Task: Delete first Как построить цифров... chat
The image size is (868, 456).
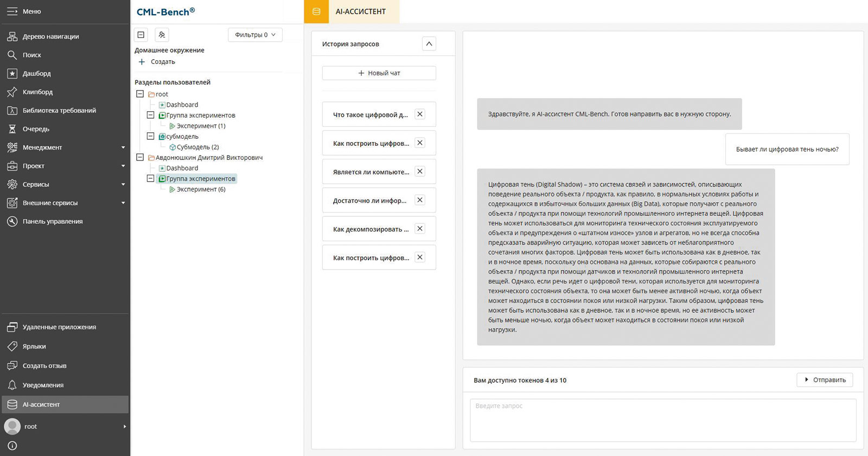Action: [420, 143]
